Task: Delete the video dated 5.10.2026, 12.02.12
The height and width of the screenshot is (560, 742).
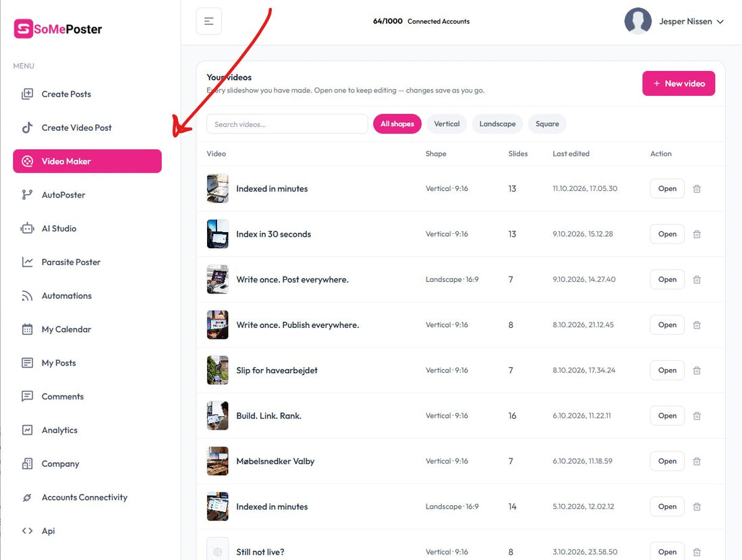Action: [697, 507]
